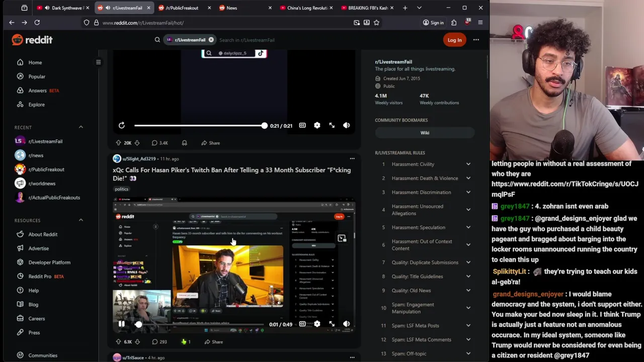Downvote the xQc post with 6.1K score
The width and height of the screenshot is (644, 362).
tap(137, 342)
